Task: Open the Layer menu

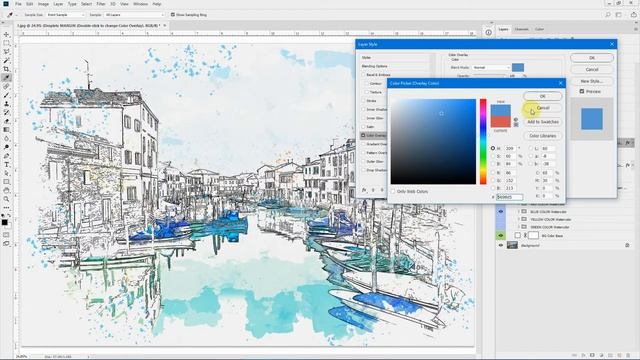Action: tap(58, 4)
